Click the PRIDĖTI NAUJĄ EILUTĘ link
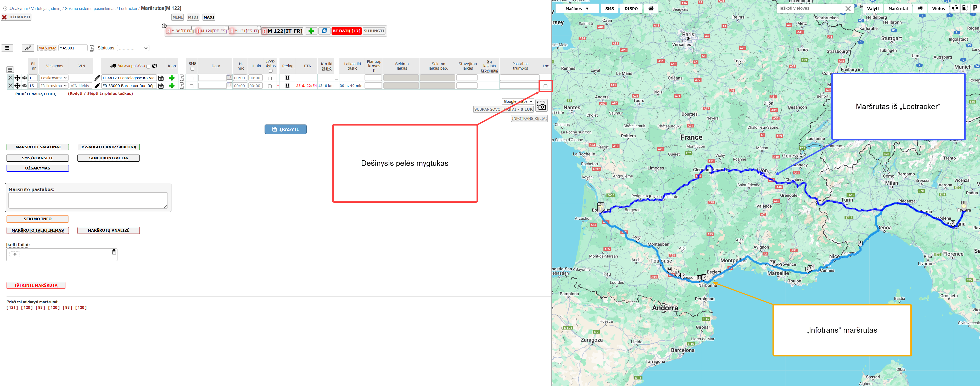The width and height of the screenshot is (980, 386). coord(35,94)
